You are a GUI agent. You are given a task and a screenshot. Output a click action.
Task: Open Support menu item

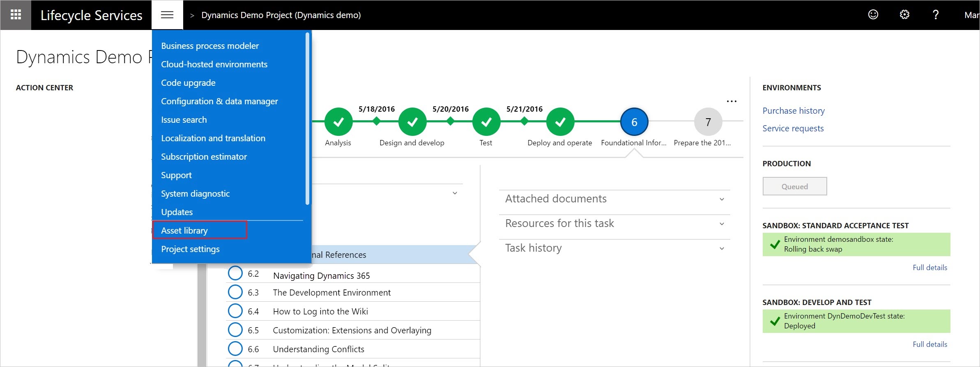pyautogui.click(x=176, y=175)
